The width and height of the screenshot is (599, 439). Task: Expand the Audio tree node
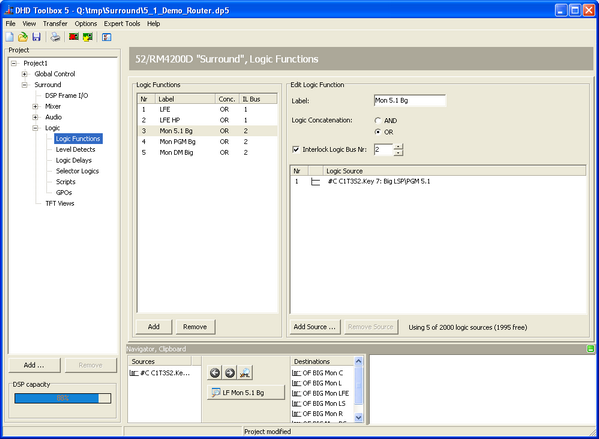point(35,117)
